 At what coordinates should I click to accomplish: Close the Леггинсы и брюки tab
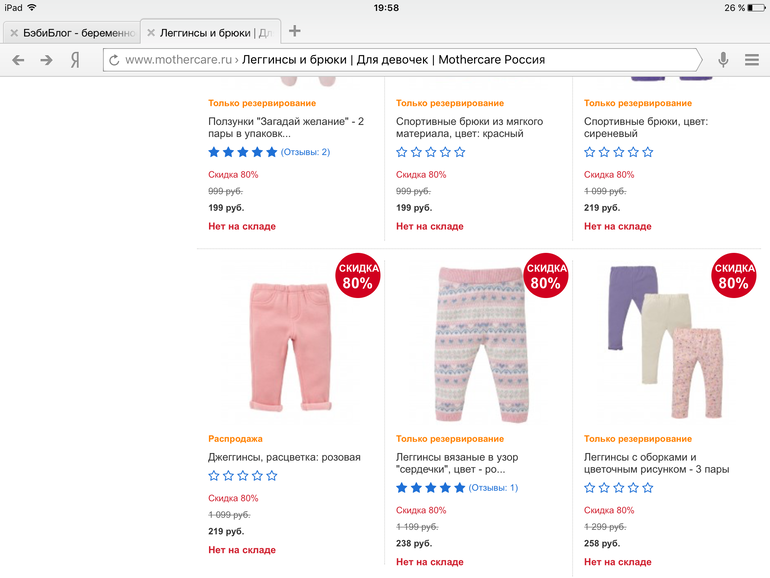(151, 33)
